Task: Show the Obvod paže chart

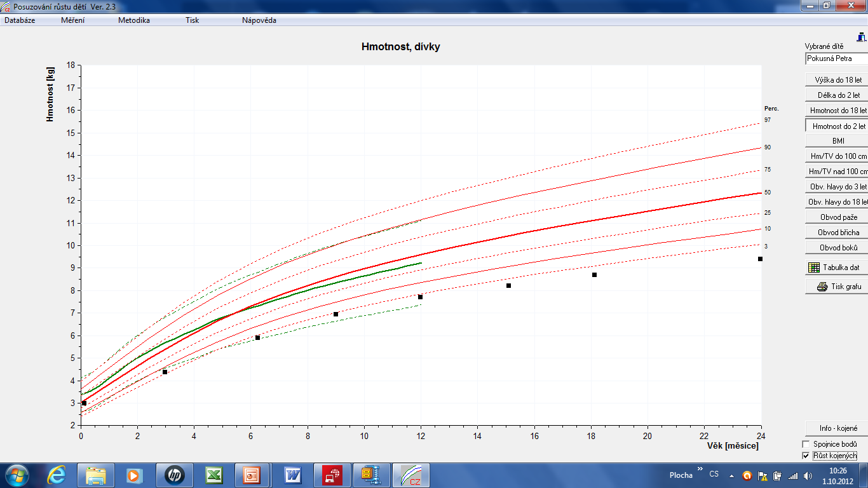Action: click(836, 217)
